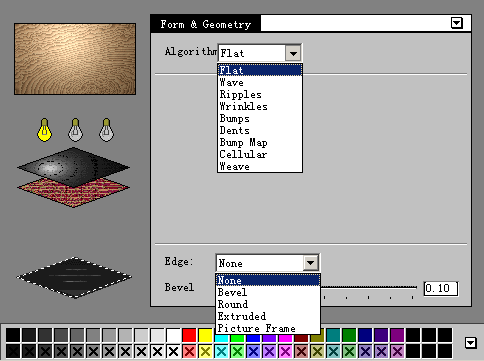The height and width of the screenshot is (361, 484).
Task: Open the color palette options arrow
Action: [470, 342]
